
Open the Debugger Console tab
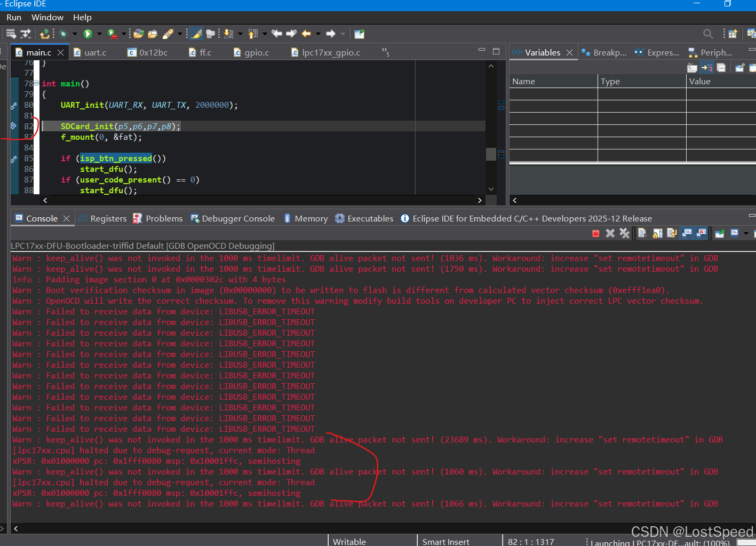tap(232, 218)
